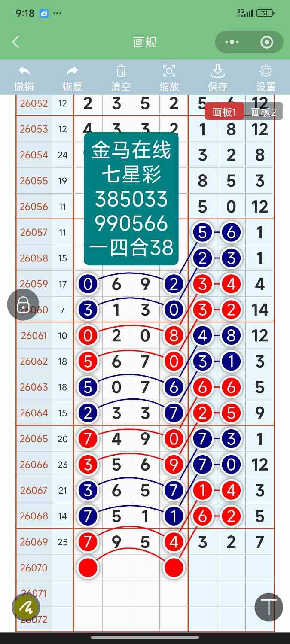Open the three-dots mini program menu
Image resolution: width=290 pixels, height=644 pixels.
[232, 42]
